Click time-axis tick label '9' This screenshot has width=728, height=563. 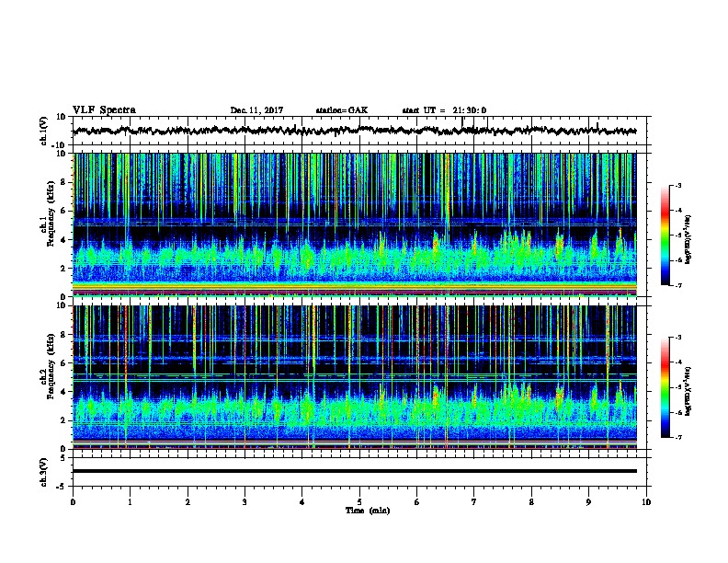click(x=588, y=502)
